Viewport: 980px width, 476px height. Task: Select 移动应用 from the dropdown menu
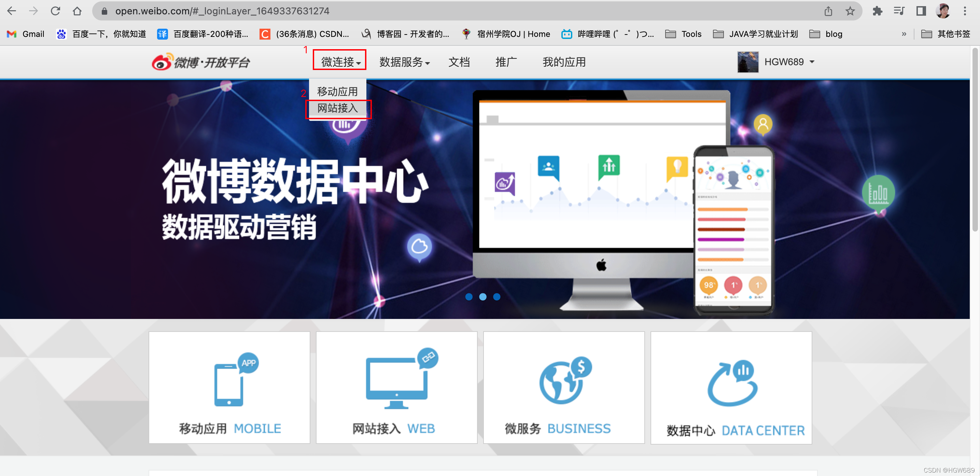point(337,91)
